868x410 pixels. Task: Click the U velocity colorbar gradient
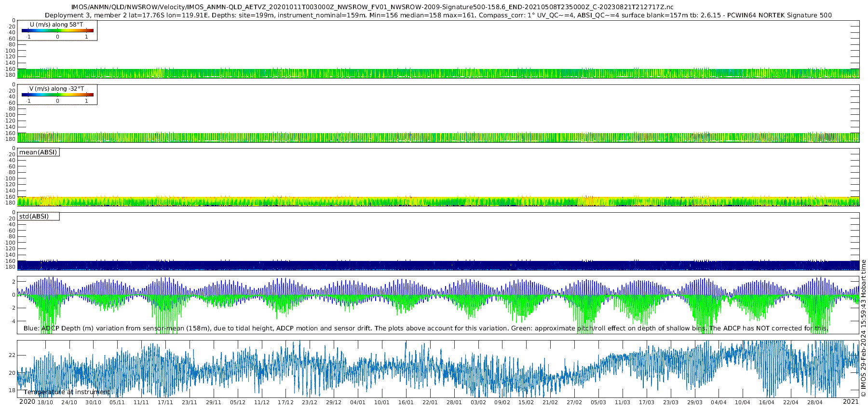coord(57,30)
